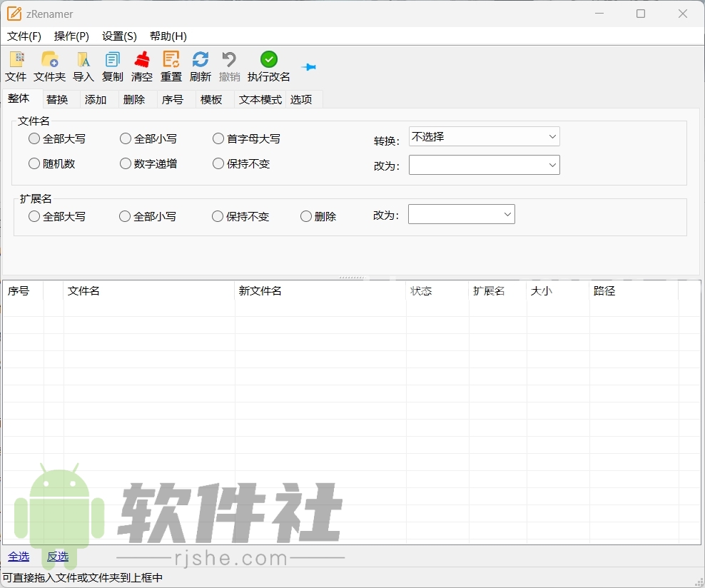
Task: Click the 全选 (Select All) link
Action: [18, 557]
